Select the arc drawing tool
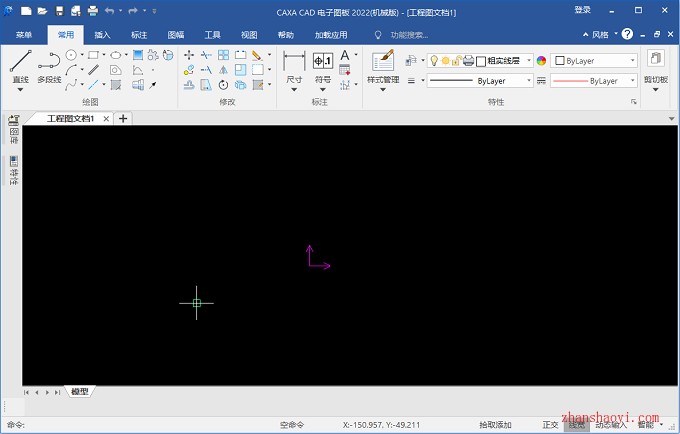 click(71, 70)
